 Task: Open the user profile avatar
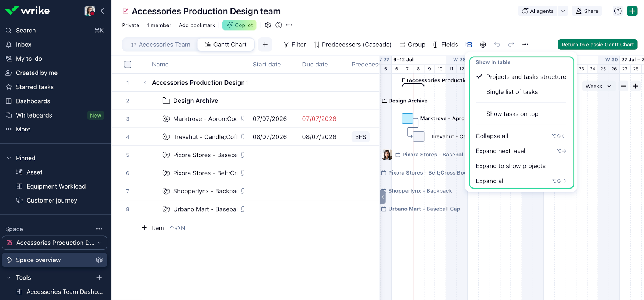tap(90, 11)
